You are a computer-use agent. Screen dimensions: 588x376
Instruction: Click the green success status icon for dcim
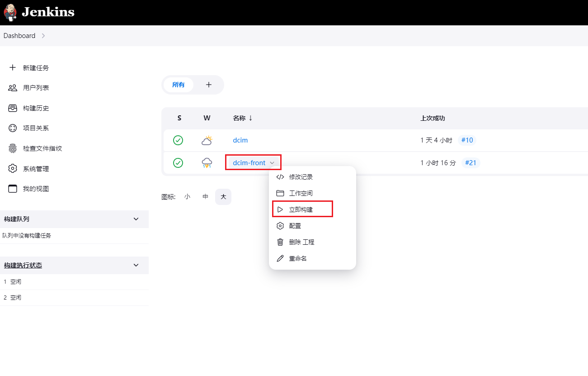click(x=178, y=140)
